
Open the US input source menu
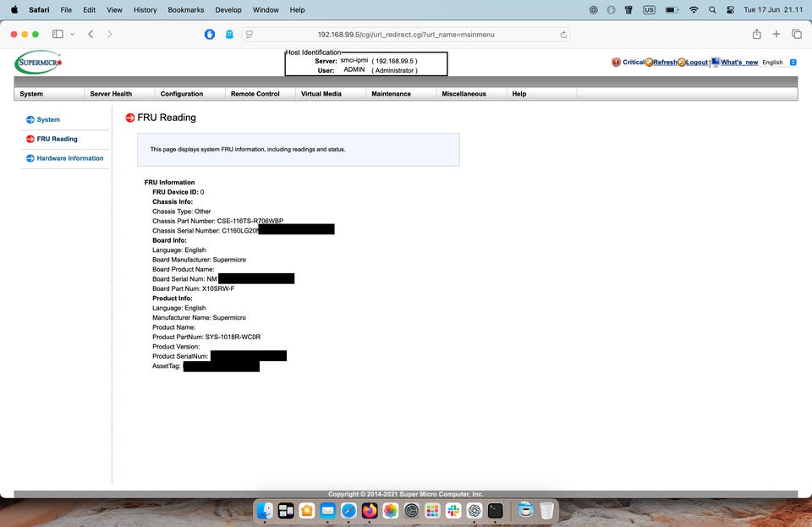[649, 10]
